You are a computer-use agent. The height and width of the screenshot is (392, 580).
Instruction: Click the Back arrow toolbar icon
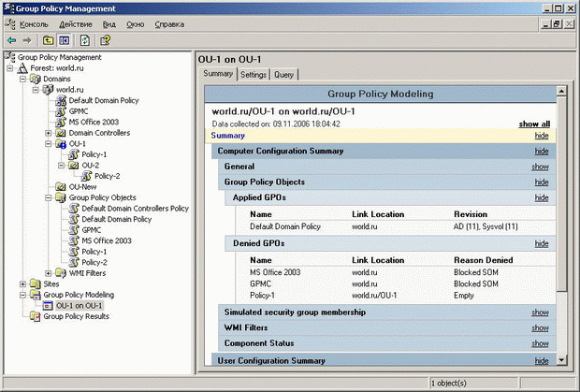point(10,40)
